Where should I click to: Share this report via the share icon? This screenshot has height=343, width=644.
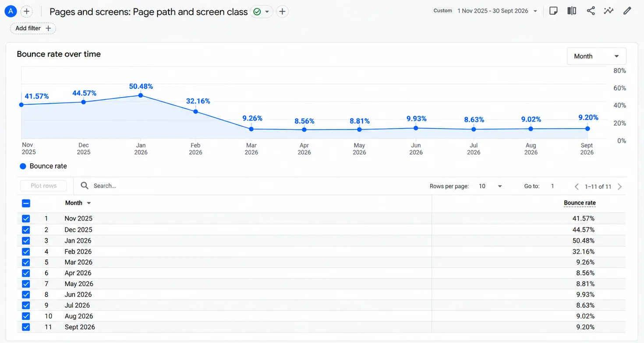(591, 11)
